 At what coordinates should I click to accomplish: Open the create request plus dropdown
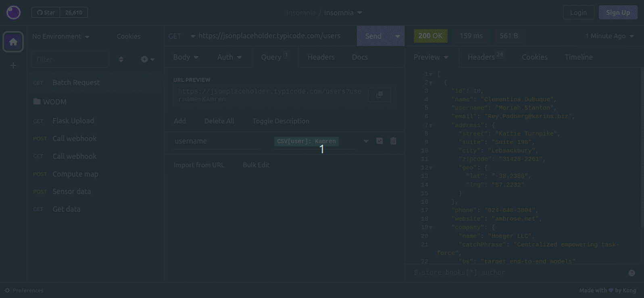pyautogui.click(x=148, y=59)
